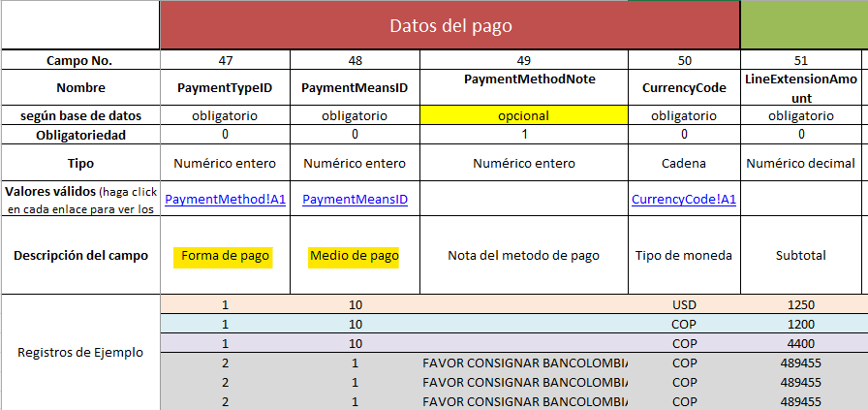Select the cell with value 4400
The width and height of the screenshot is (868, 410).
coord(800,343)
